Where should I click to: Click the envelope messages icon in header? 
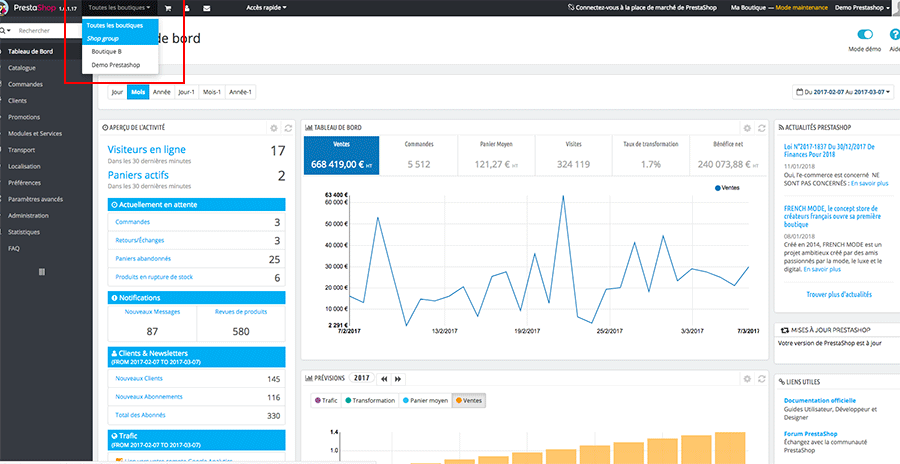[x=206, y=8]
